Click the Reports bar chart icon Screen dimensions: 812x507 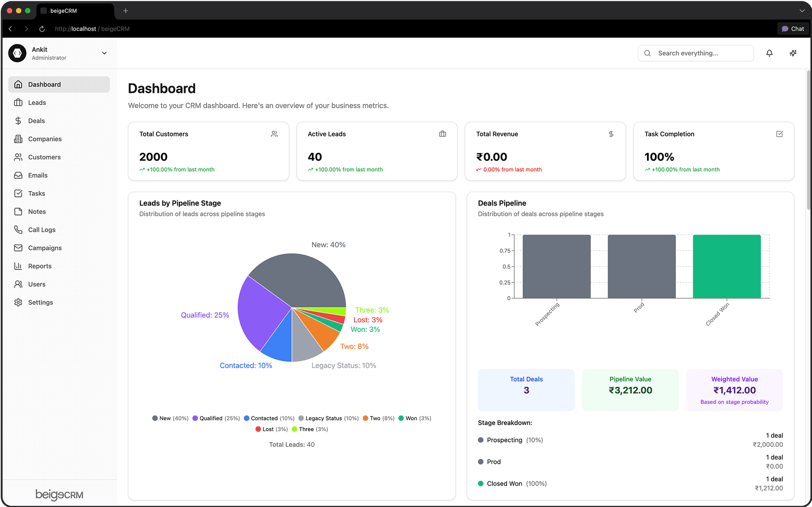click(18, 266)
